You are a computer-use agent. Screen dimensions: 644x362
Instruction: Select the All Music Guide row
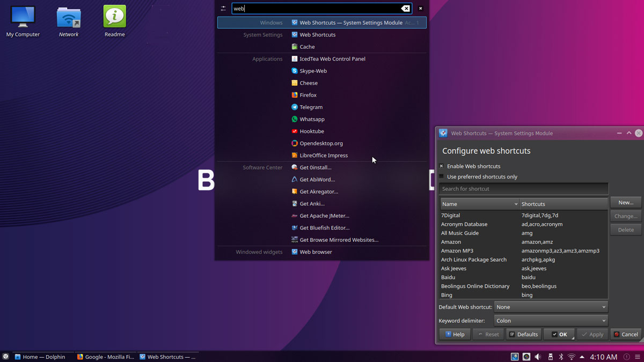pyautogui.click(x=524, y=233)
